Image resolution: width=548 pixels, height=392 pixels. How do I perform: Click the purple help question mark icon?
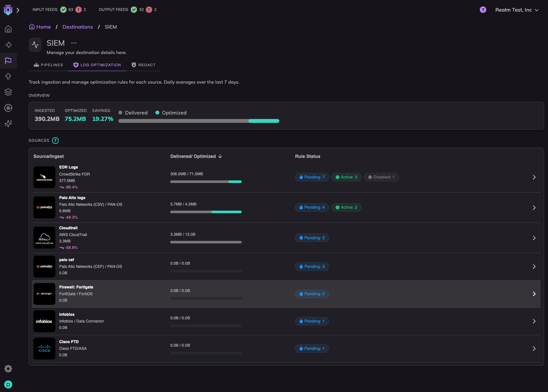483,10
